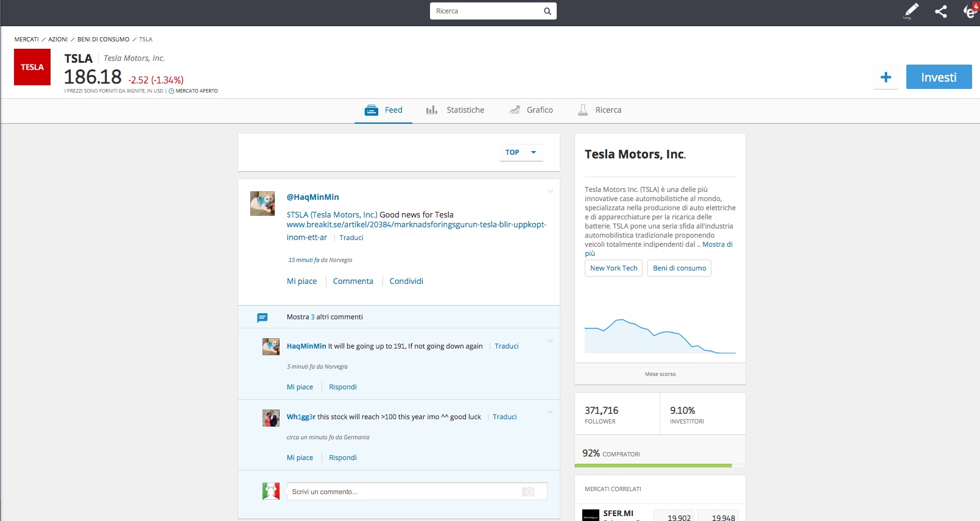Click the Statistiche bar chart icon

(432, 110)
